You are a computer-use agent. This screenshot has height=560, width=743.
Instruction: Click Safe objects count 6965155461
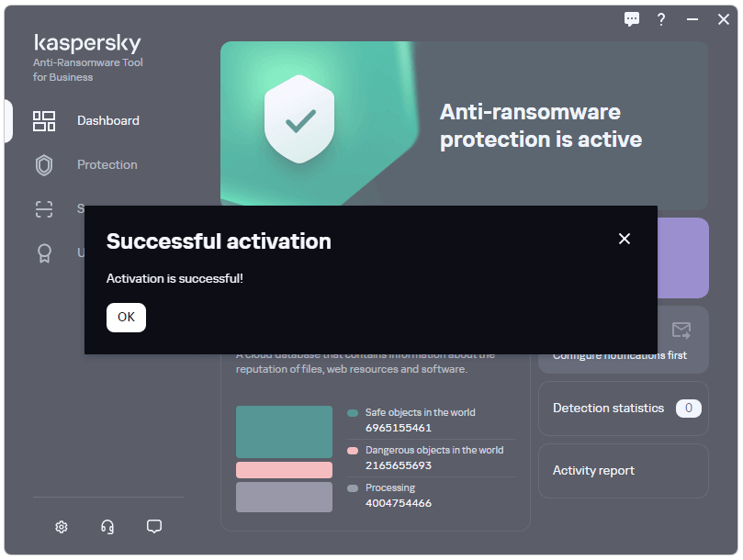[399, 428]
